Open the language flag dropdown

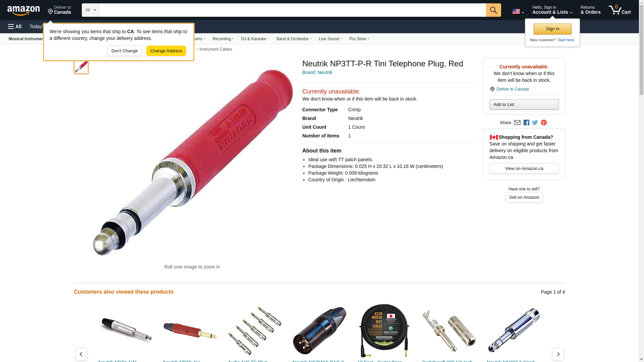[518, 11]
